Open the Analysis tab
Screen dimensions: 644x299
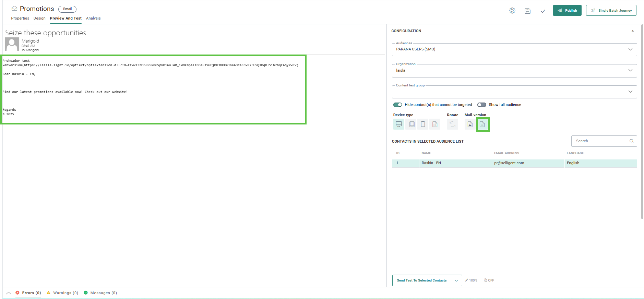coord(93,19)
